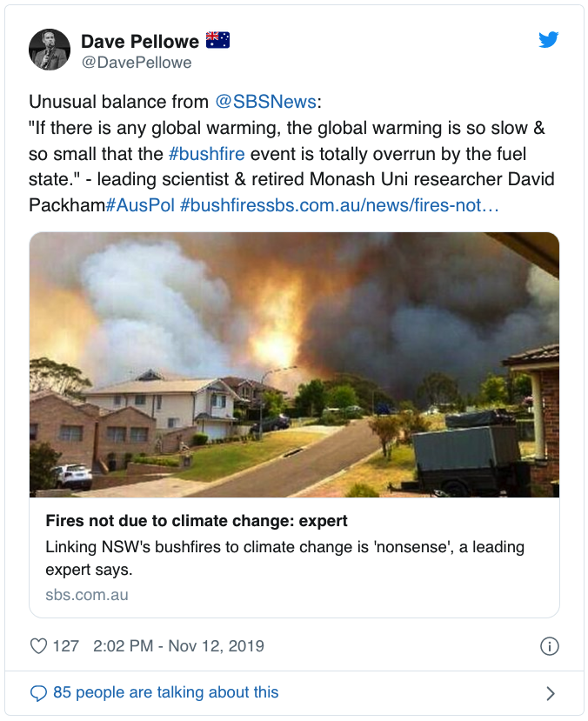Click the Dave Pellowe display name
The width and height of the screenshot is (588, 721).
pyautogui.click(x=140, y=41)
